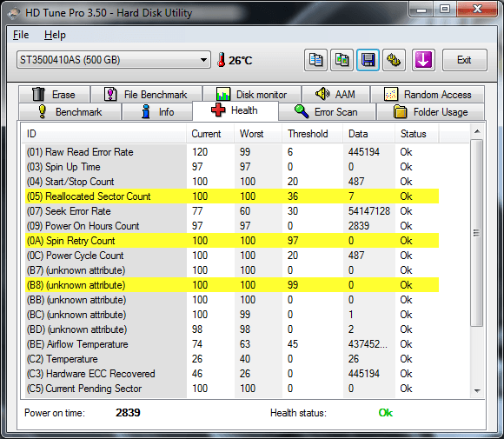Click the scrollbar up arrow in Health list
Screen dimensions: 504x439
click(477, 131)
